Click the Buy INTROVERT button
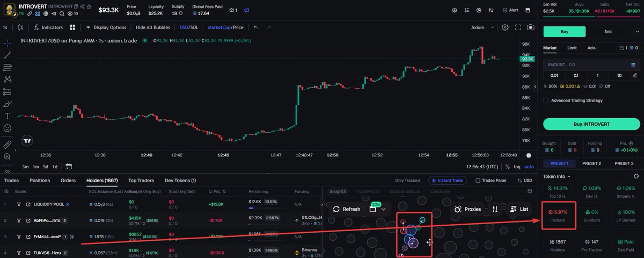 [x=591, y=124]
